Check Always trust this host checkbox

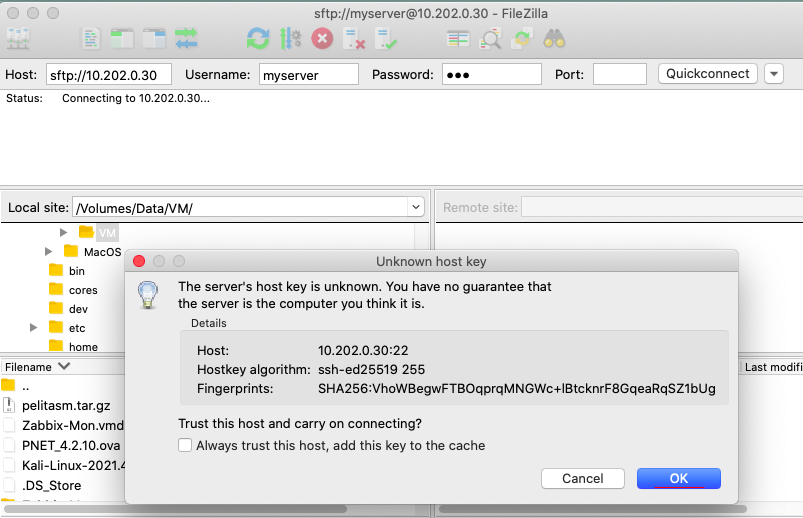185,445
